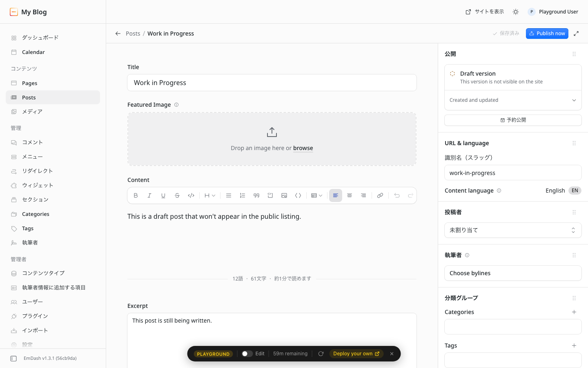This screenshot has height=368, width=588.
Task: Right-align the content text
Action: (x=363, y=195)
